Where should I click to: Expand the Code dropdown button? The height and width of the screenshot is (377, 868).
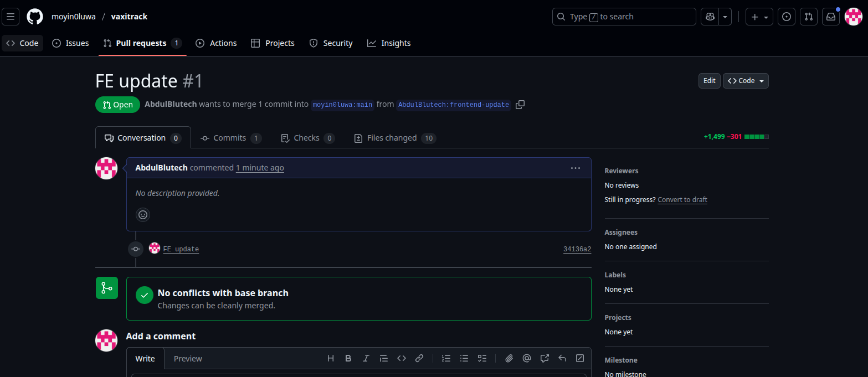(x=746, y=81)
